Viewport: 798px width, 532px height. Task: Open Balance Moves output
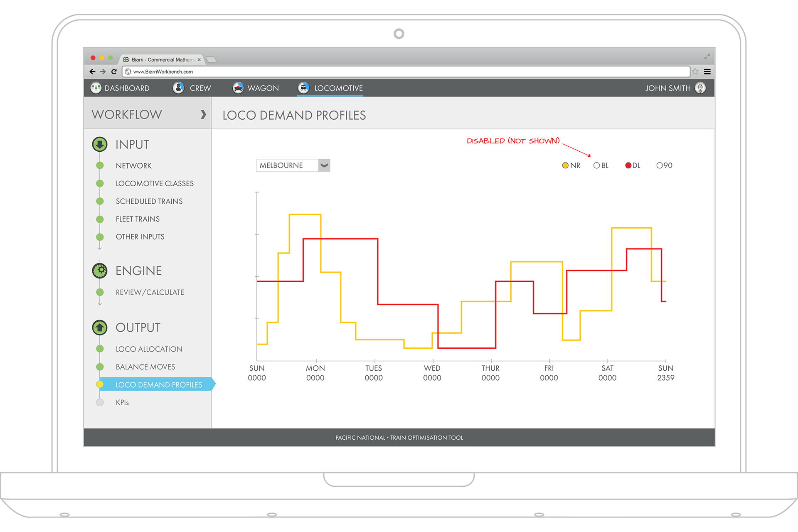[145, 367]
